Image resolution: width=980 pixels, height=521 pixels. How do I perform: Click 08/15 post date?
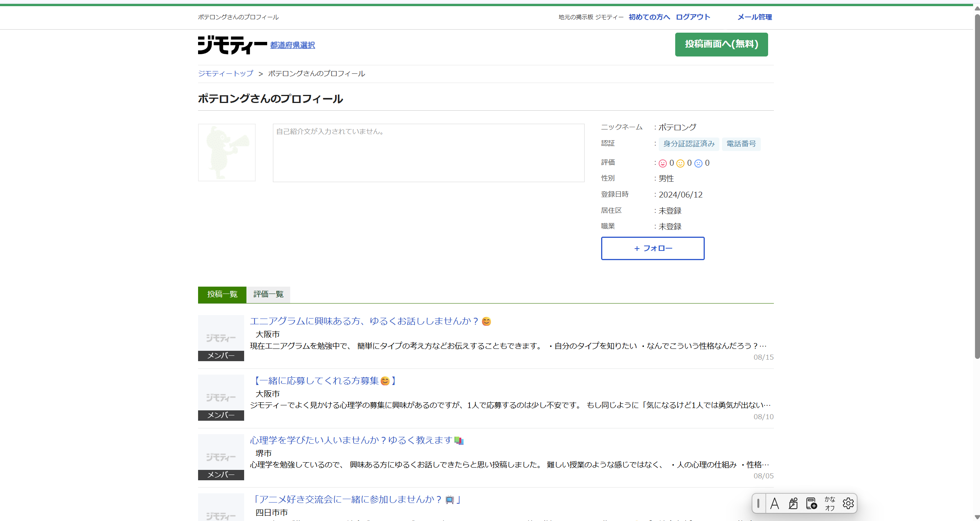(x=764, y=357)
